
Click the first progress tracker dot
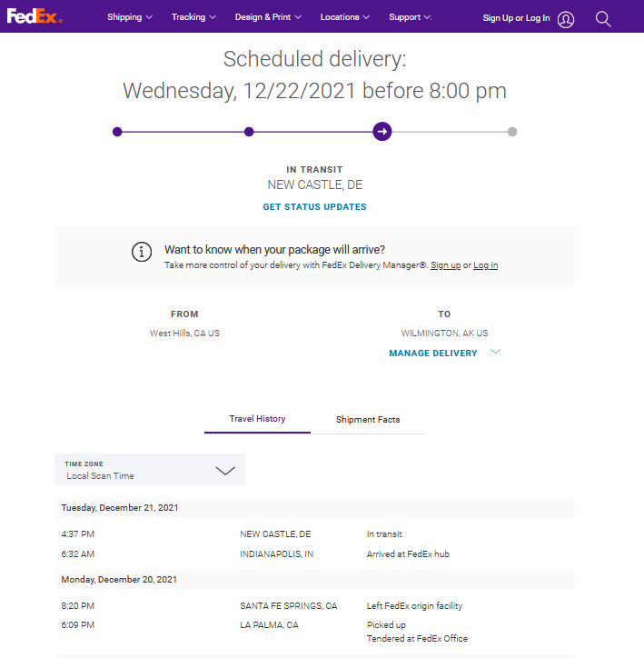pyautogui.click(x=117, y=132)
